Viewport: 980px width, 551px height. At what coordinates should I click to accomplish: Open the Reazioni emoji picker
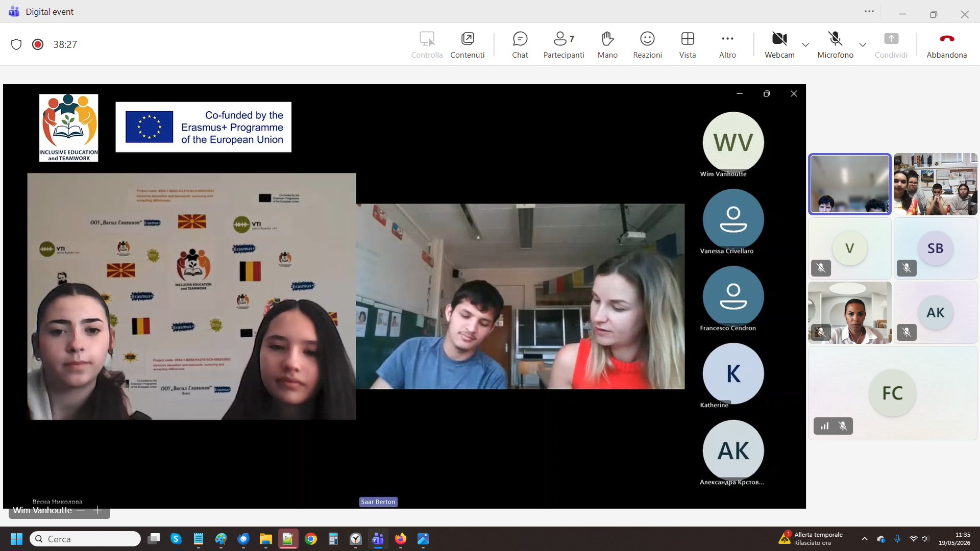tap(647, 45)
